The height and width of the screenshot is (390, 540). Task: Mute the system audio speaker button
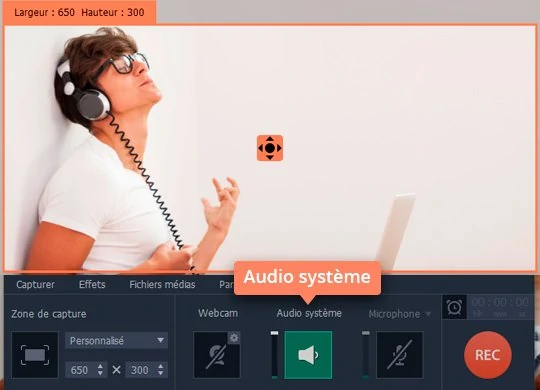[308, 355]
